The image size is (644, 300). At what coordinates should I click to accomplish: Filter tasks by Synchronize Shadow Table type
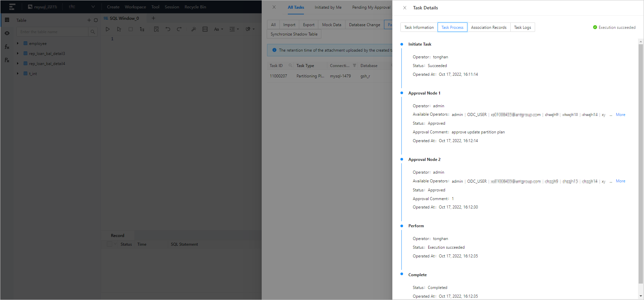click(x=294, y=34)
